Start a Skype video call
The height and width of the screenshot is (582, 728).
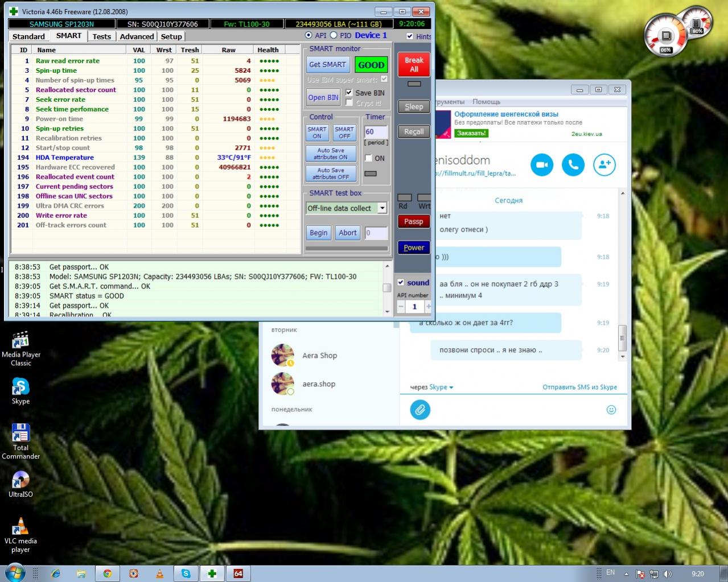[542, 165]
